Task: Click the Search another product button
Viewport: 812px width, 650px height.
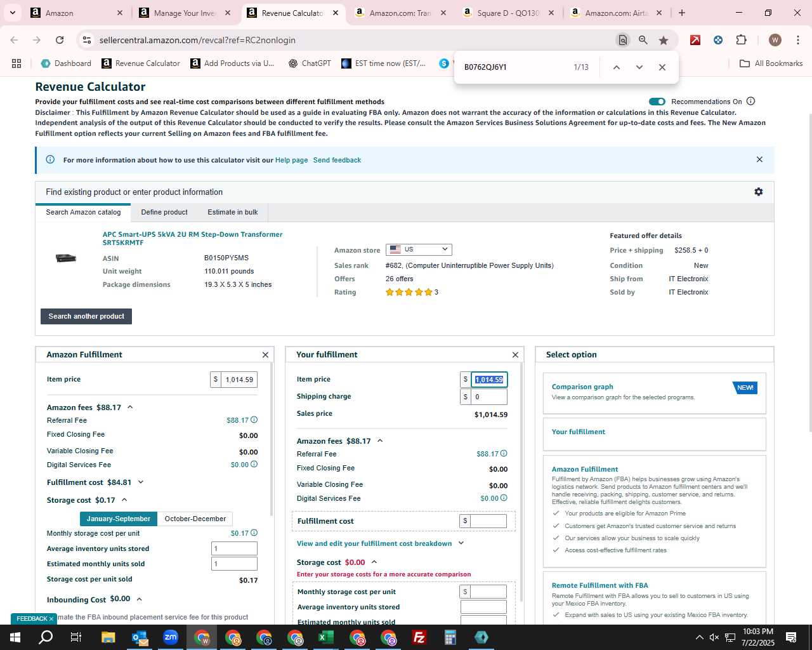Action: pos(86,316)
